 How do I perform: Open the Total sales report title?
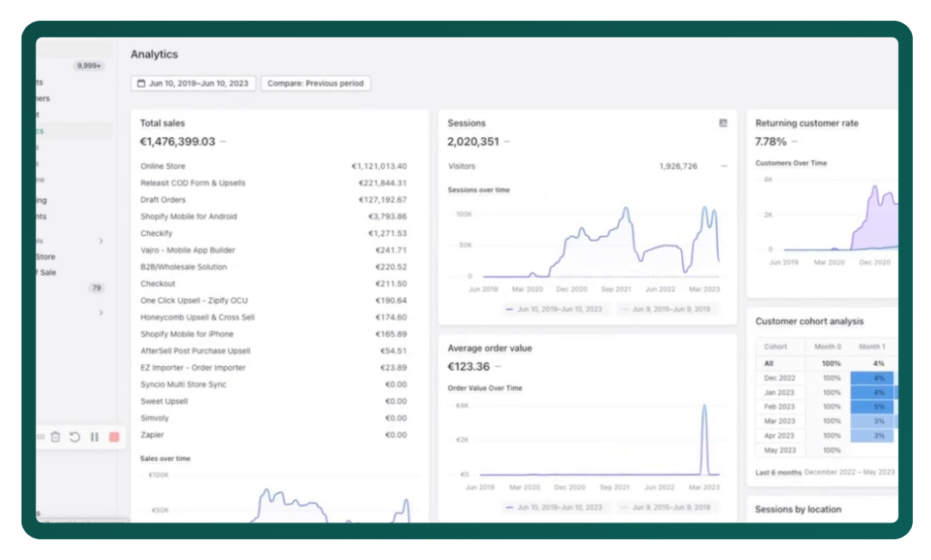point(162,123)
